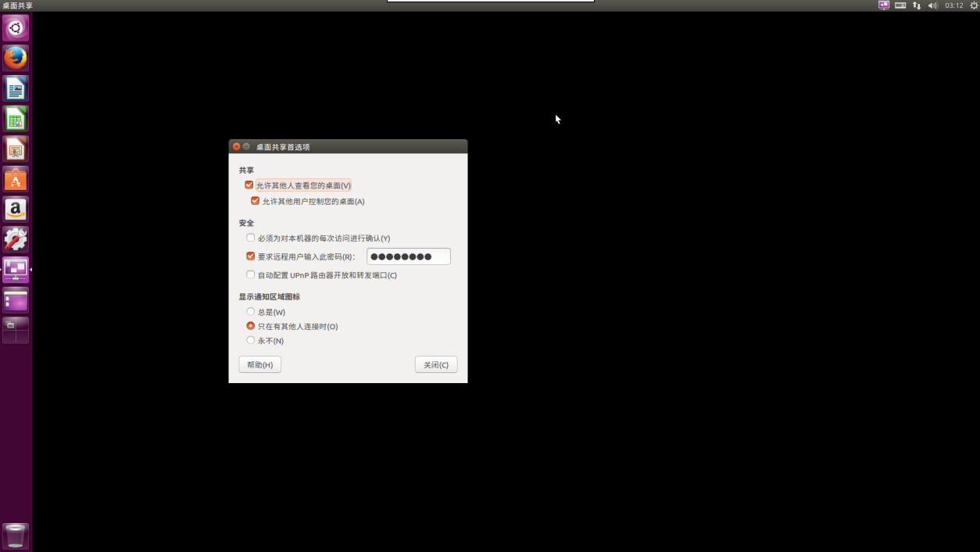Open the Ubuntu Dash search launcher
The height and width of the screenshot is (552, 980).
(x=16, y=28)
